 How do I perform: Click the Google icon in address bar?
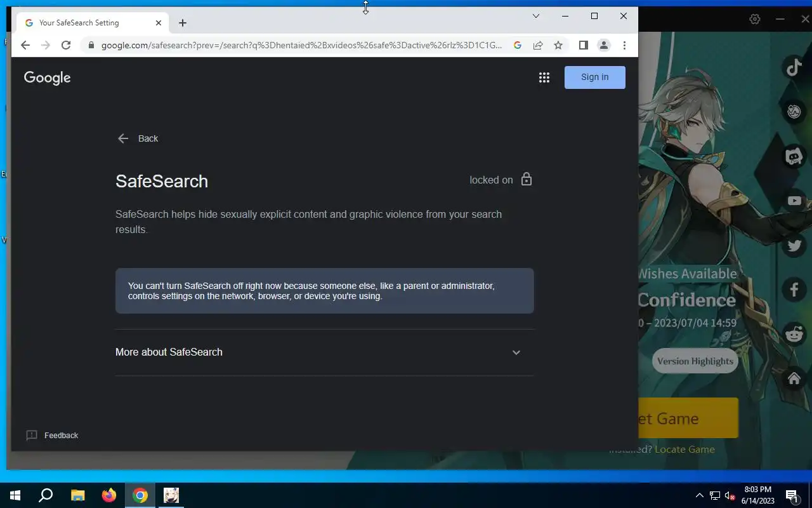518,45
